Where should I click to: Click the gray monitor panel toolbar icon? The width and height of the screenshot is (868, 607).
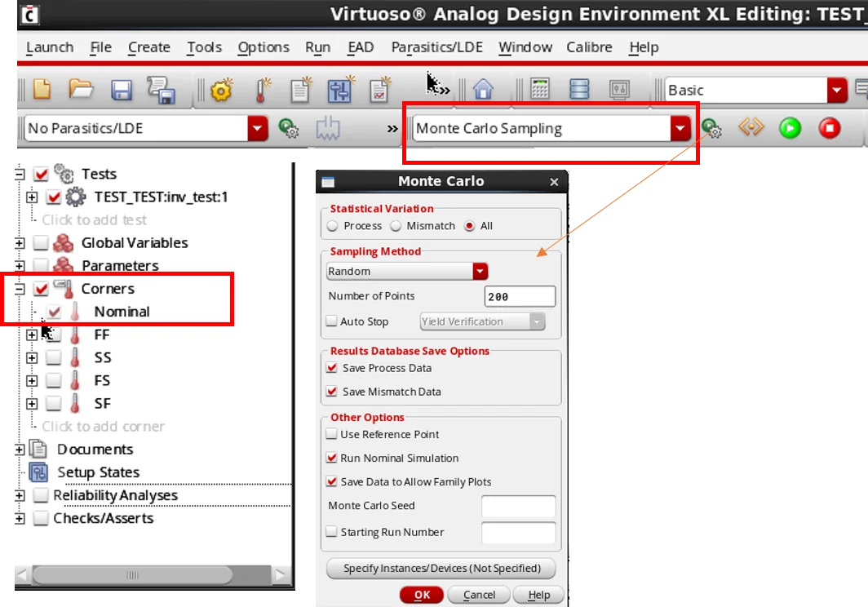(x=619, y=89)
